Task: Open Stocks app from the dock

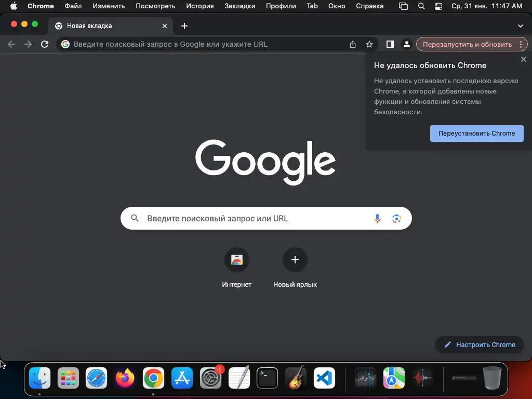Action: (x=365, y=378)
